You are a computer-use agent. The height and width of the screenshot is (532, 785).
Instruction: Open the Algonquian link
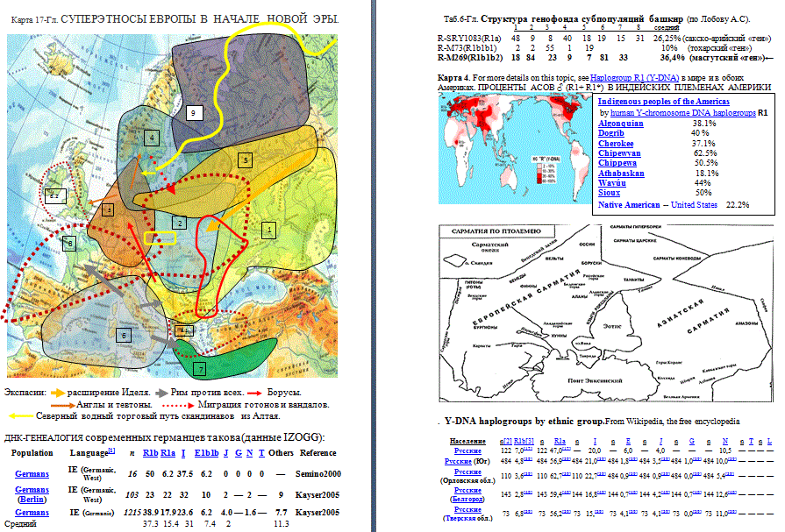(621, 124)
